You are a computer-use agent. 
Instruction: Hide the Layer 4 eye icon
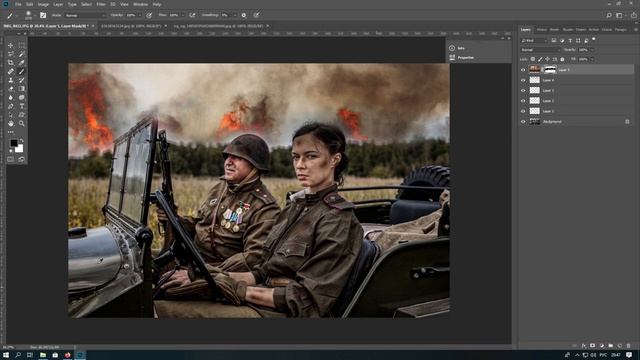(523, 80)
